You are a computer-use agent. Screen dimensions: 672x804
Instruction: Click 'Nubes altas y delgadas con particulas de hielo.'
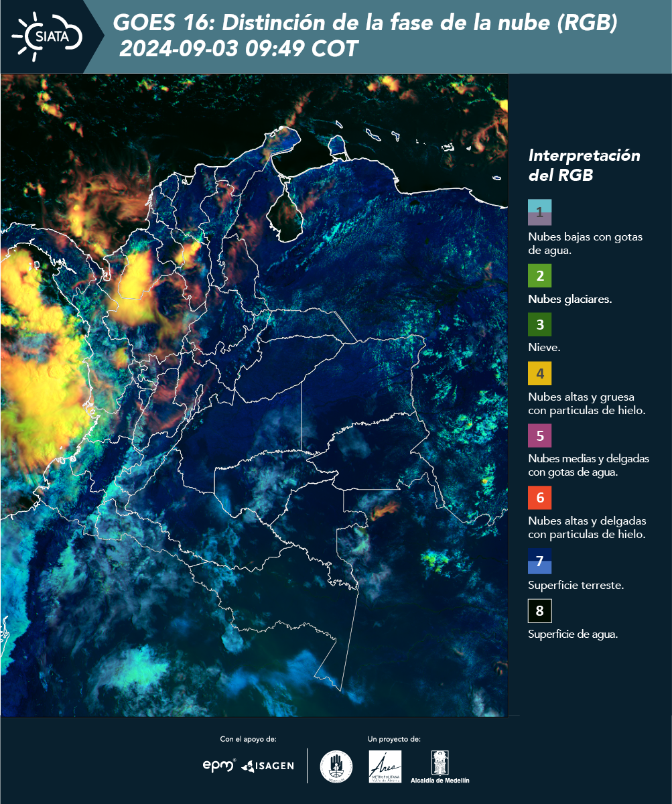pos(587,528)
